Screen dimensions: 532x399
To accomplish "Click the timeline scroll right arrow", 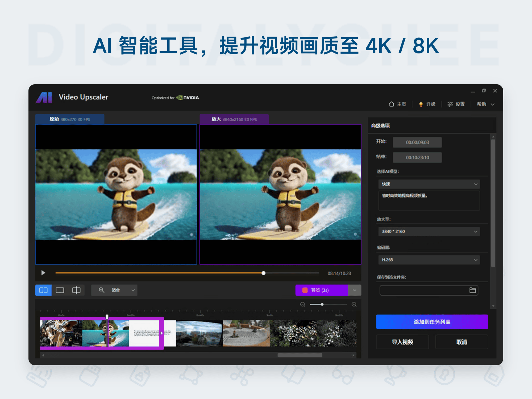I will click(x=354, y=355).
